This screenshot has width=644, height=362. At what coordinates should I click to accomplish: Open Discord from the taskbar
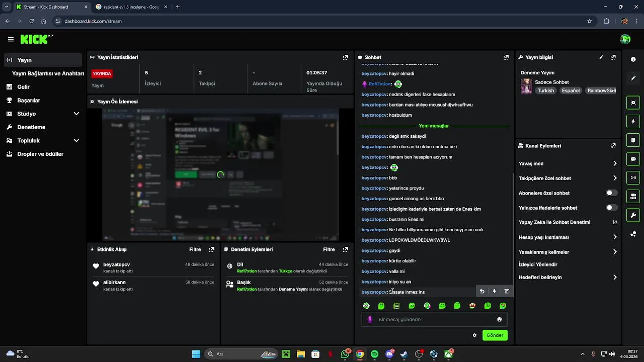(389, 354)
